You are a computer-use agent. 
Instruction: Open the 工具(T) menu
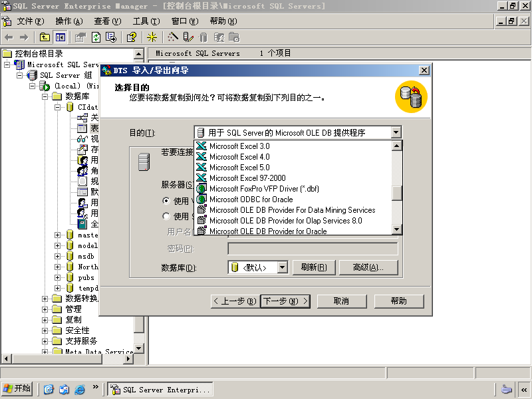[x=146, y=21]
